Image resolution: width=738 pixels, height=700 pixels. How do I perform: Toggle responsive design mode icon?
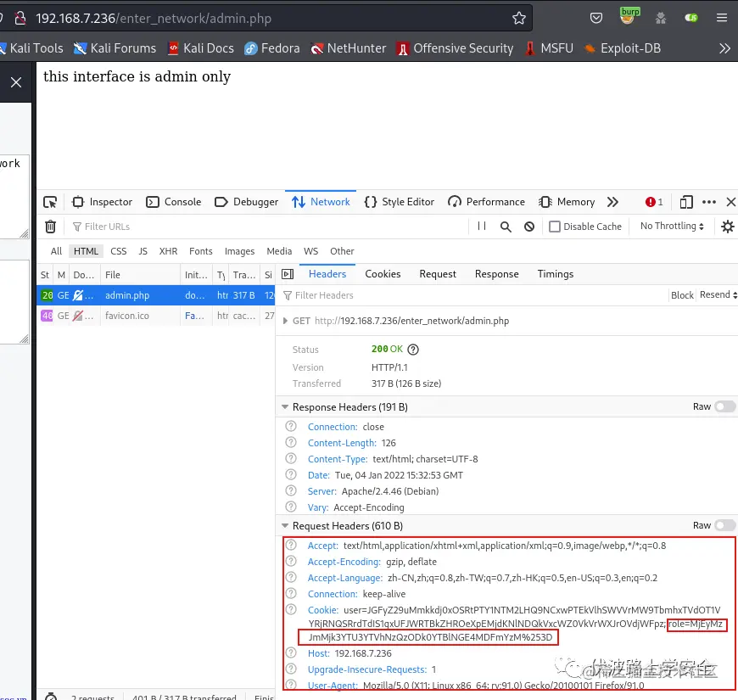(x=686, y=202)
